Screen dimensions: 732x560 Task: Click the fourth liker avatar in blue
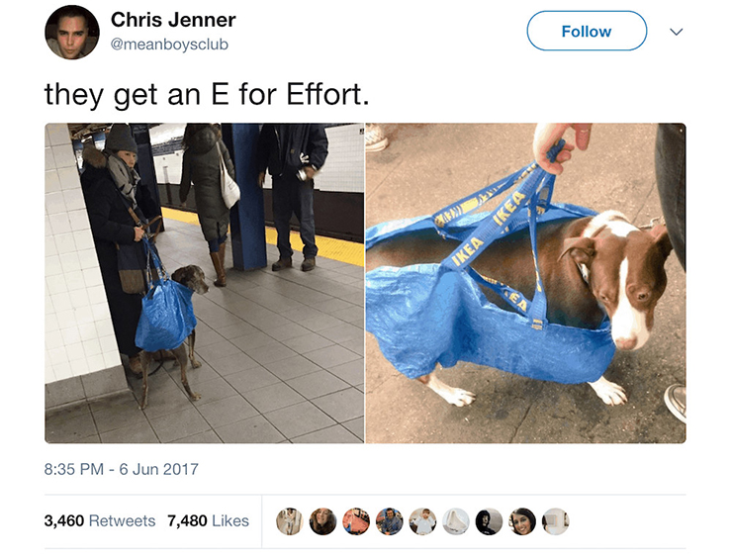click(x=390, y=521)
